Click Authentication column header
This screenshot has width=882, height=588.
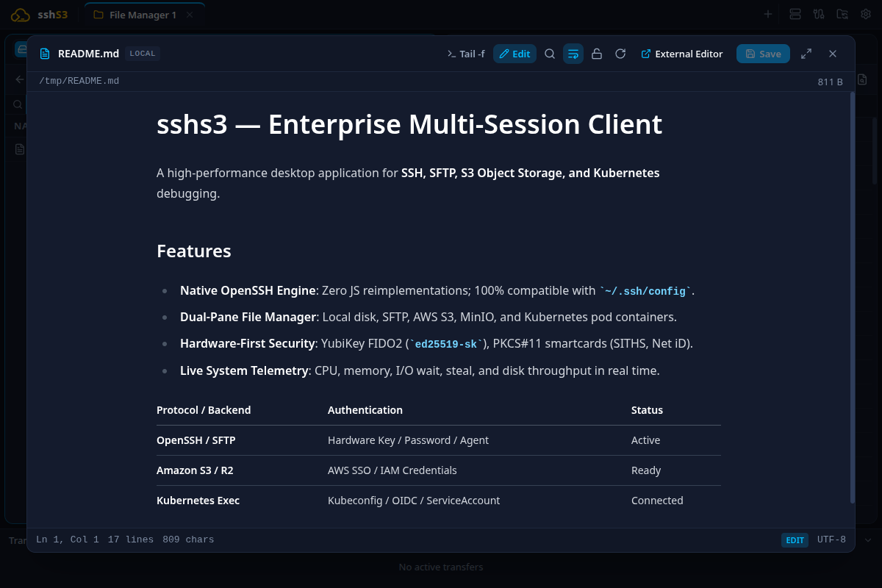click(x=365, y=410)
